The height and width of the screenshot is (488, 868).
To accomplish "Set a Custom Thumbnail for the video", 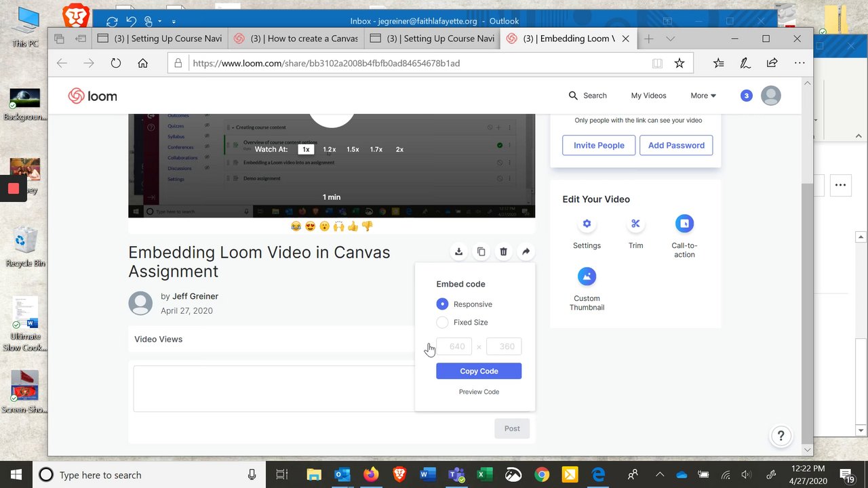I will [x=587, y=277].
